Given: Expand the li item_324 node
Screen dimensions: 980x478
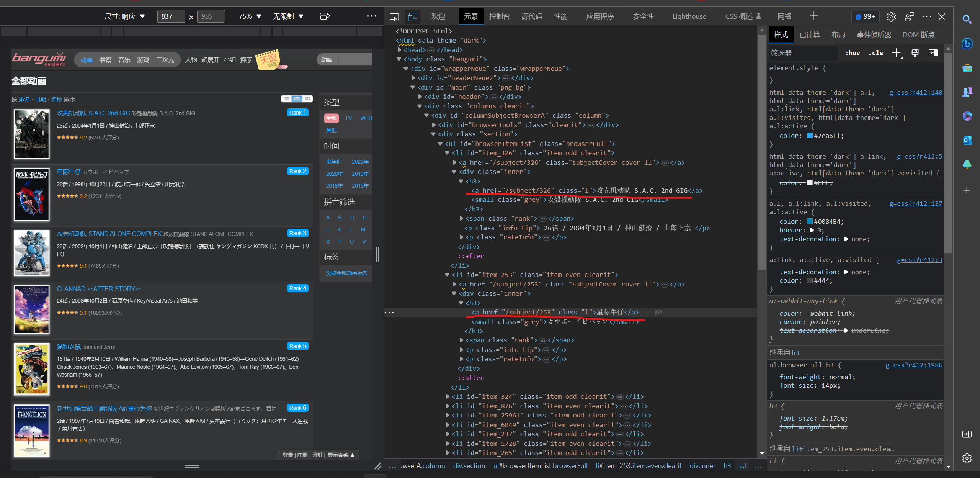Looking at the screenshot, I should coord(448,396).
